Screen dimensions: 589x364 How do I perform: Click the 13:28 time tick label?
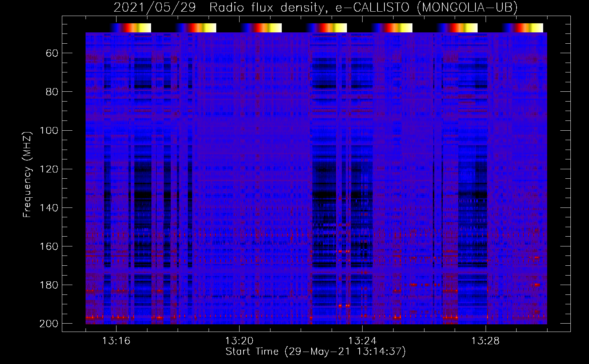[486, 341]
